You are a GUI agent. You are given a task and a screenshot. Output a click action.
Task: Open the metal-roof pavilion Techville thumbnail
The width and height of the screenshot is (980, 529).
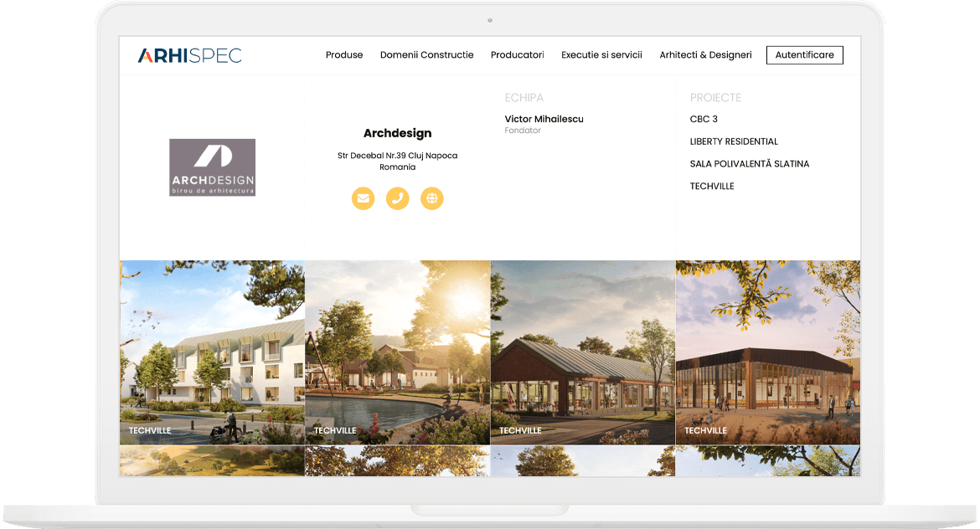pyautogui.click(x=582, y=352)
